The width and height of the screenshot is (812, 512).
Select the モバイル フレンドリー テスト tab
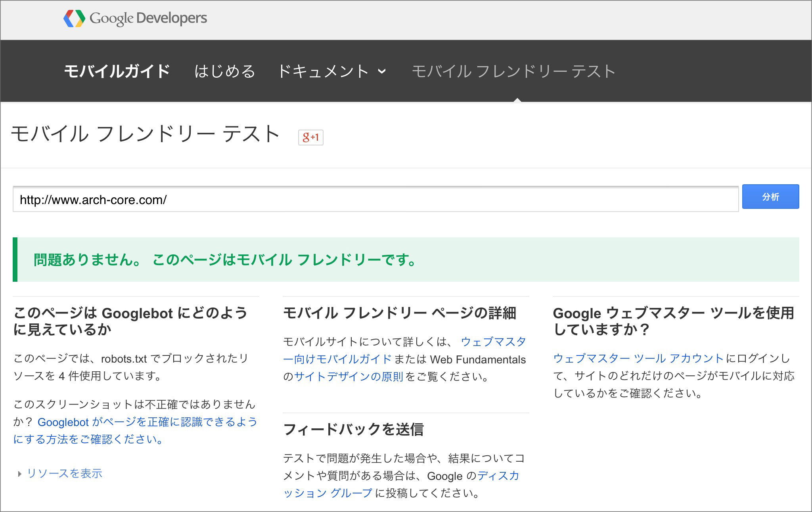point(513,71)
